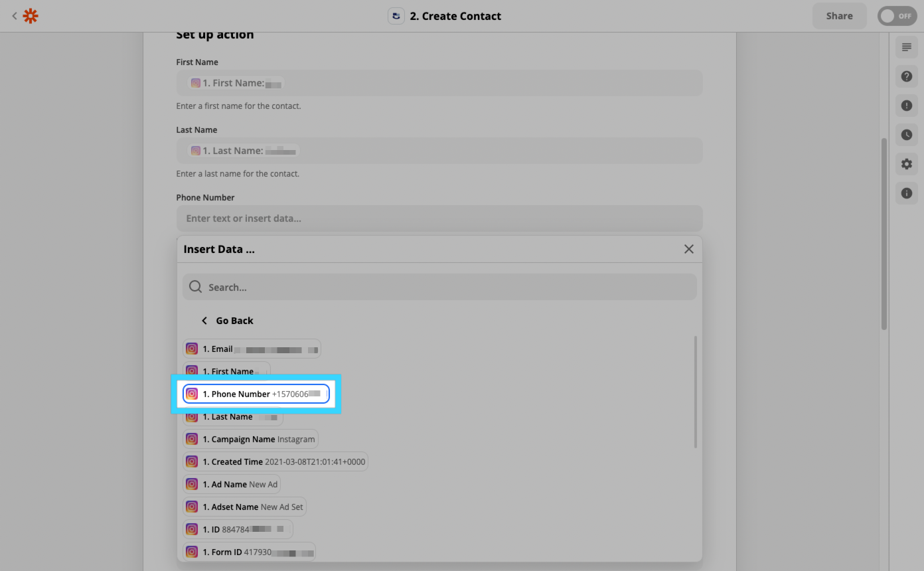Click the Instagram icon on Created Time item

pos(192,462)
